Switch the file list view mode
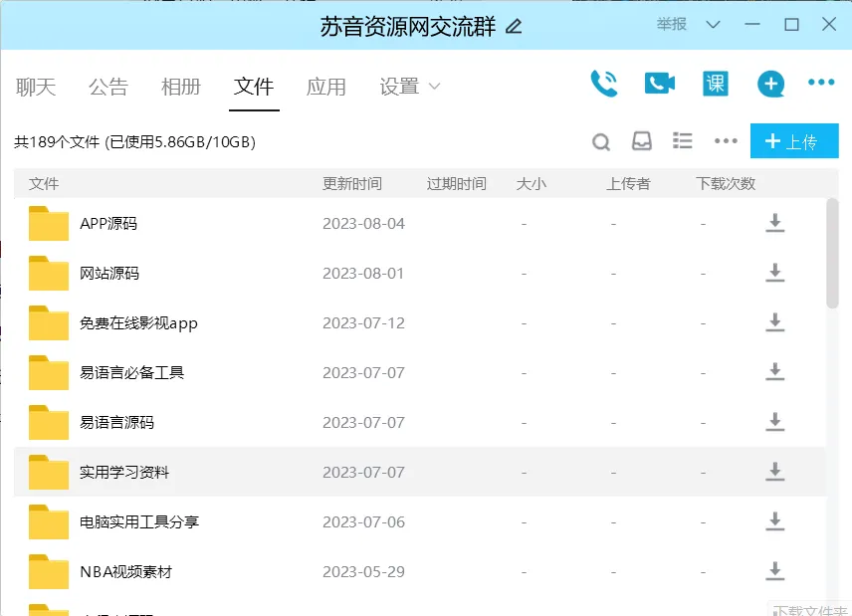The width and height of the screenshot is (852, 616). [x=683, y=141]
